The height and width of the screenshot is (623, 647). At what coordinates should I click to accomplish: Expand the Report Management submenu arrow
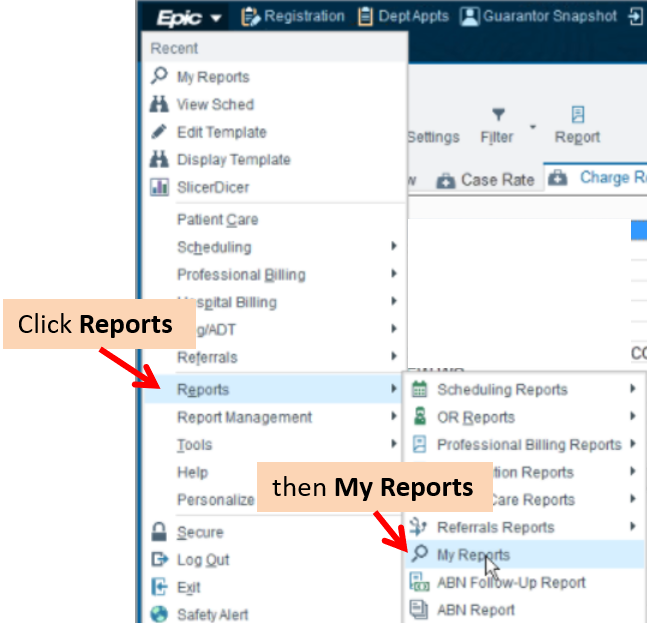[394, 417]
